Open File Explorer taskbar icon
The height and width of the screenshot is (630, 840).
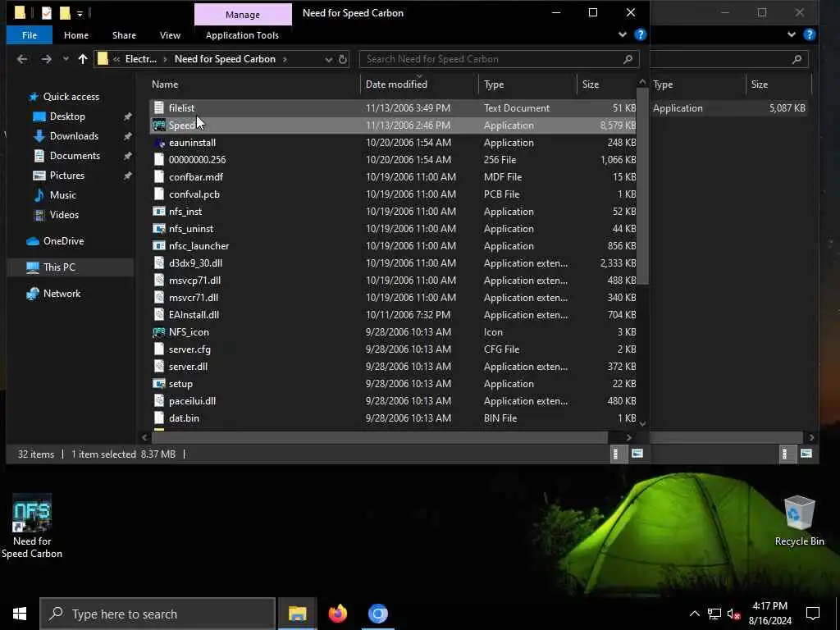[x=297, y=614]
